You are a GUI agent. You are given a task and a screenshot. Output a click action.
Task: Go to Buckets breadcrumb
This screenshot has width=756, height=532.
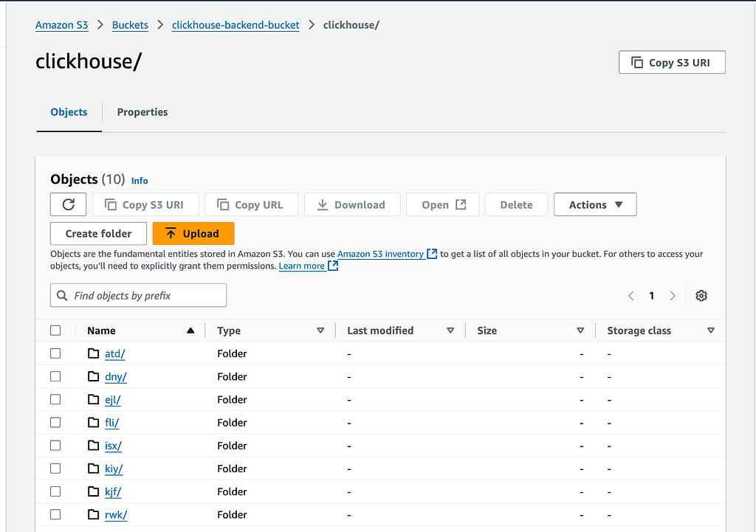130,25
